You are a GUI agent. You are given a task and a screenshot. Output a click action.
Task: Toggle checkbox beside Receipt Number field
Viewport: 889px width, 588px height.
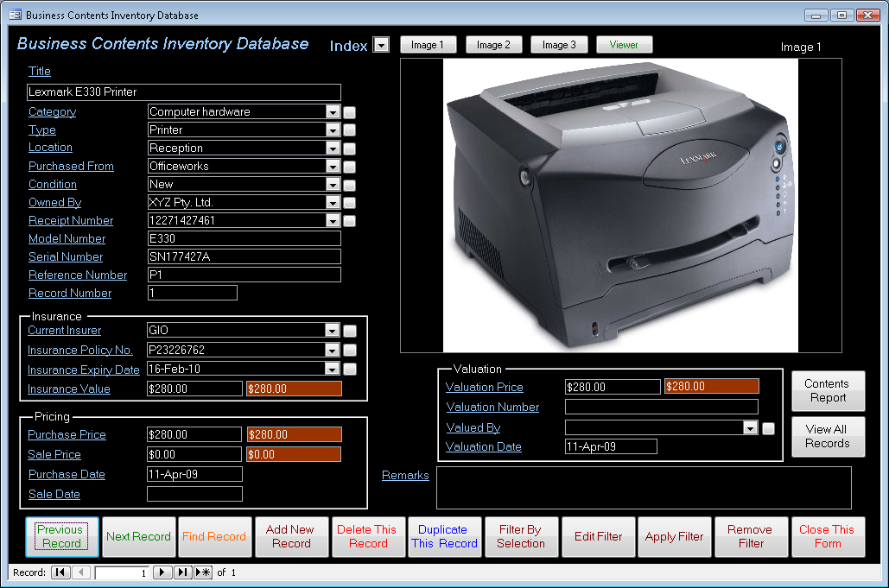coord(350,221)
